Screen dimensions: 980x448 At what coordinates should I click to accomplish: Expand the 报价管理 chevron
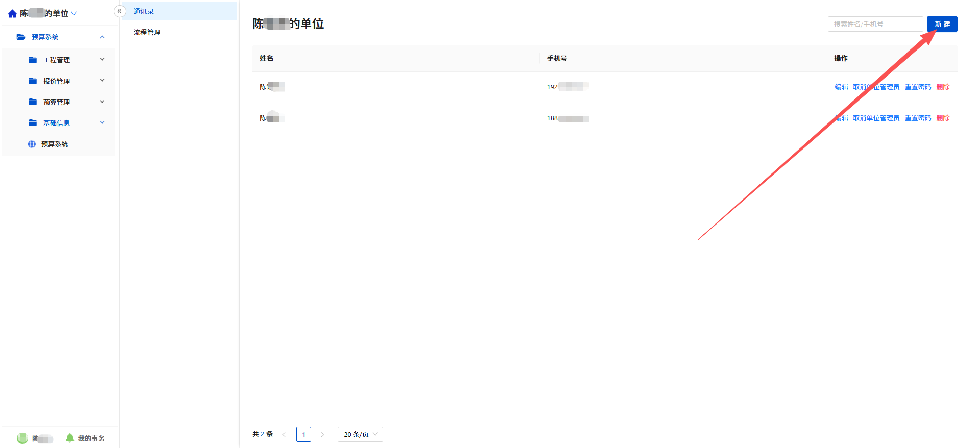coord(102,81)
